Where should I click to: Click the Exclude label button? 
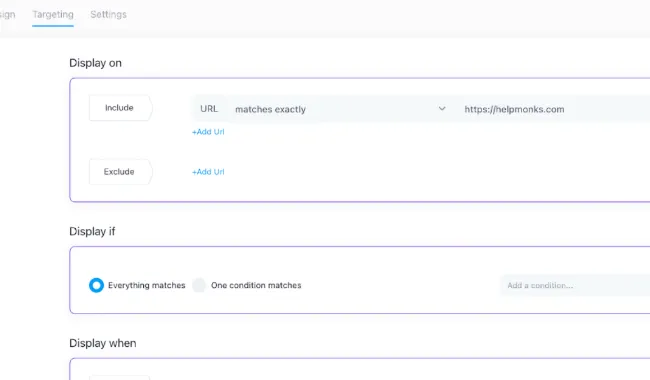(120, 172)
